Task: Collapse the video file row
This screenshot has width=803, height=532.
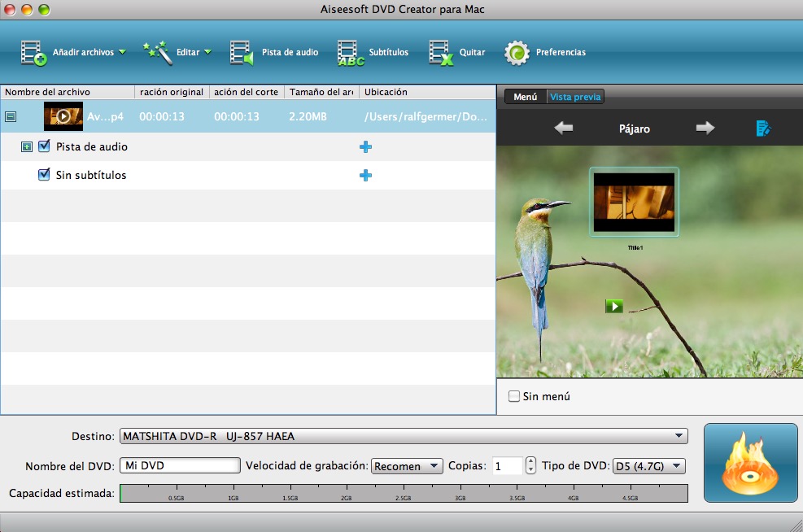Action: pyautogui.click(x=11, y=117)
